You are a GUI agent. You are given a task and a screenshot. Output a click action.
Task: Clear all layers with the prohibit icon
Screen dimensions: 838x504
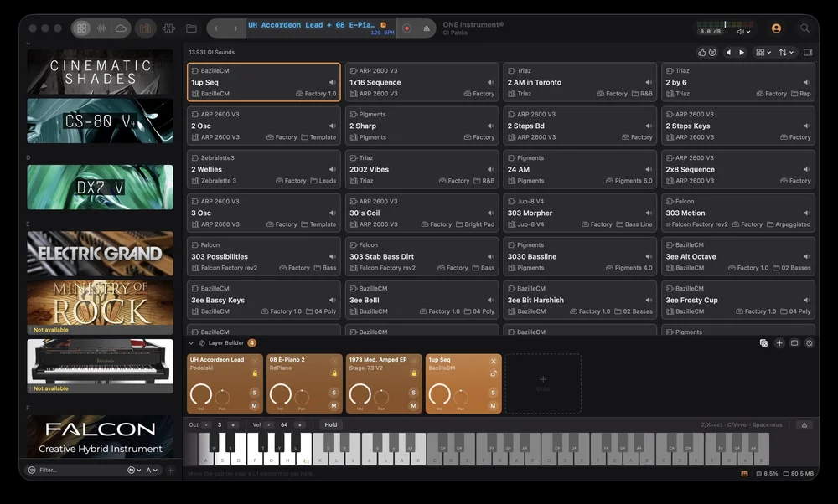pos(810,342)
